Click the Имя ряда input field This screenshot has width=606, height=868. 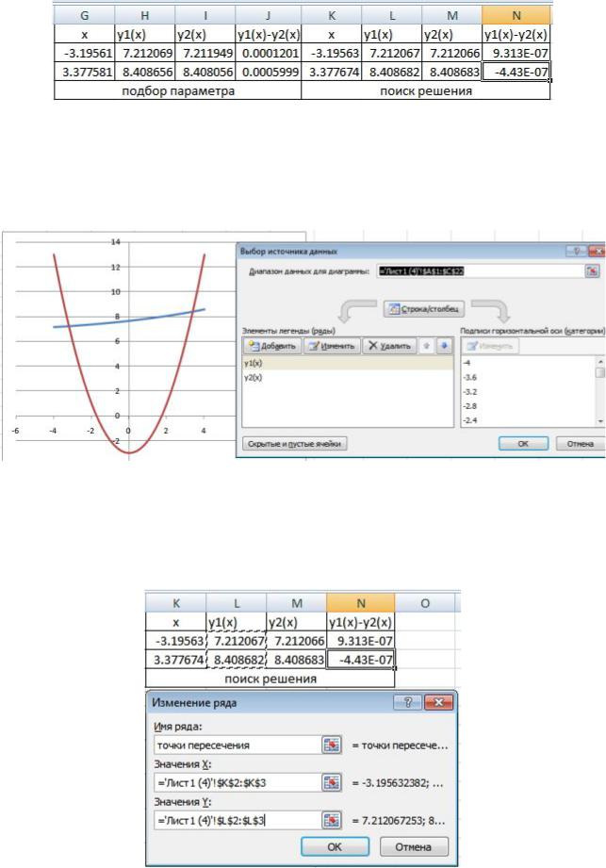tap(237, 745)
